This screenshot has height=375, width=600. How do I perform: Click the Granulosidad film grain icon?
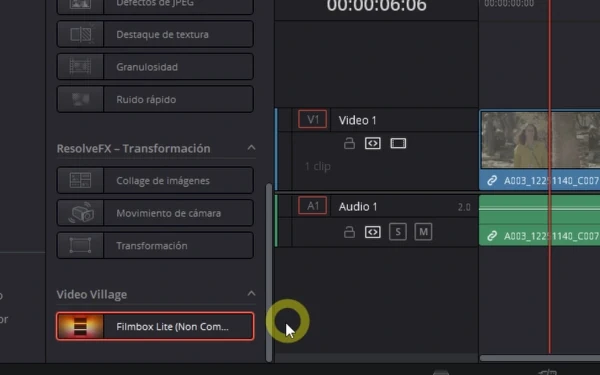click(80, 67)
